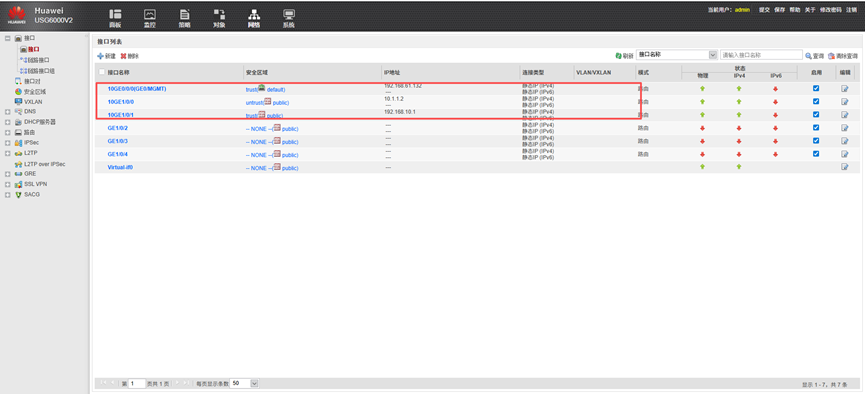
Task: Open the 10GE1/0/0 interface link
Action: click(x=121, y=102)
